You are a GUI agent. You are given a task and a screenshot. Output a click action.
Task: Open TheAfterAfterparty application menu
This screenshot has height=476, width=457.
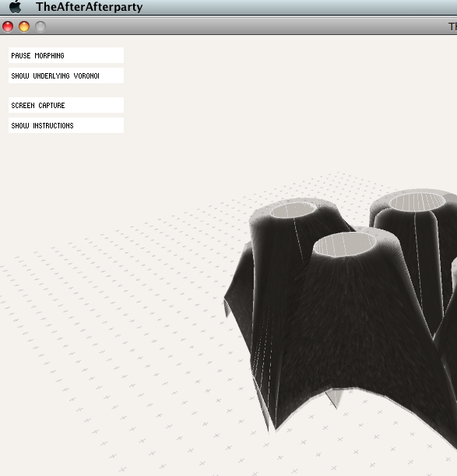pos(89,7)
